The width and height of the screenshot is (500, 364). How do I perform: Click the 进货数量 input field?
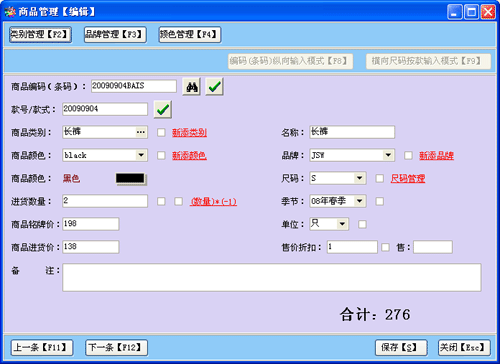point(105,201)
